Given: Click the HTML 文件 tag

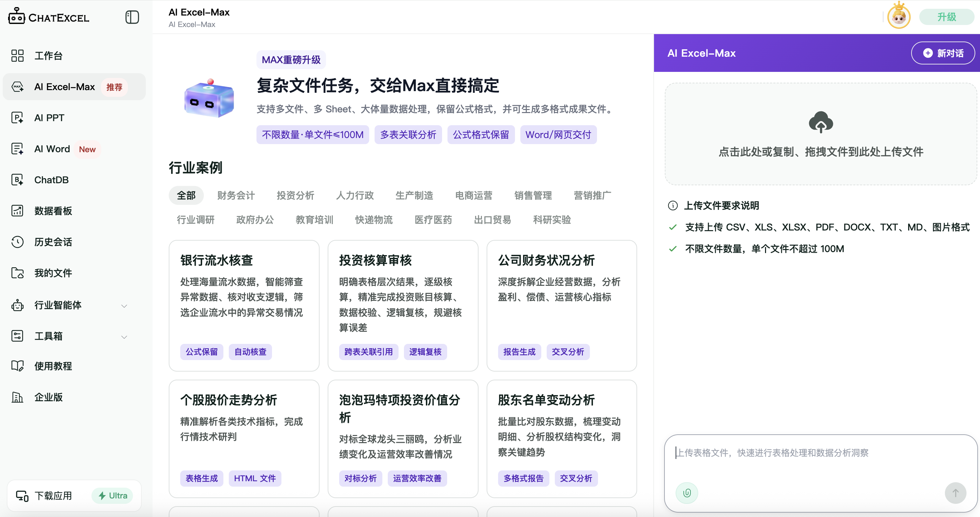Looking at the screenshot, I should 255,478.
